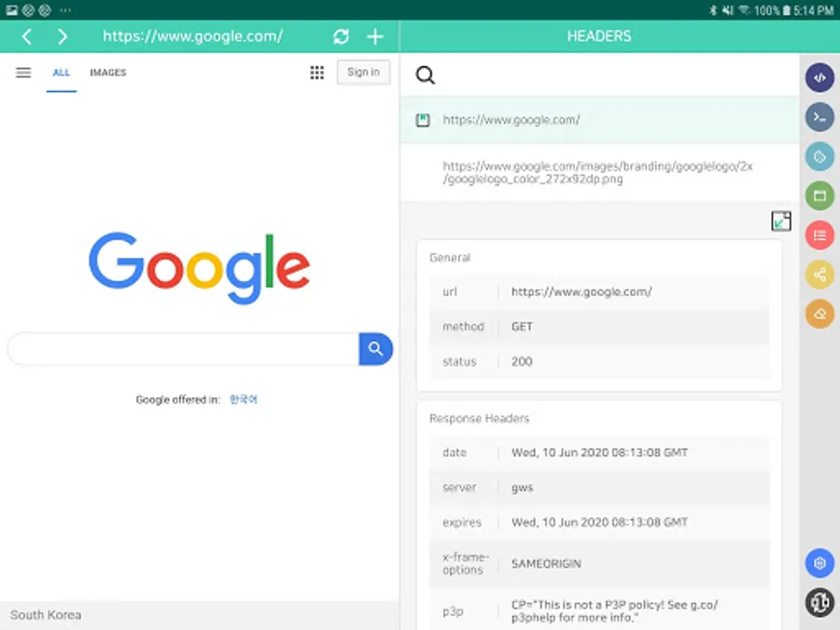Open Google's hamburger menu
The image size is (840, 630).
pos(23,72)
